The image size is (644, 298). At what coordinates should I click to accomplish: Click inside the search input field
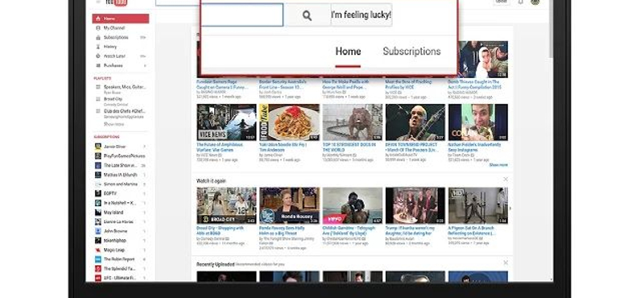(242, 15)
